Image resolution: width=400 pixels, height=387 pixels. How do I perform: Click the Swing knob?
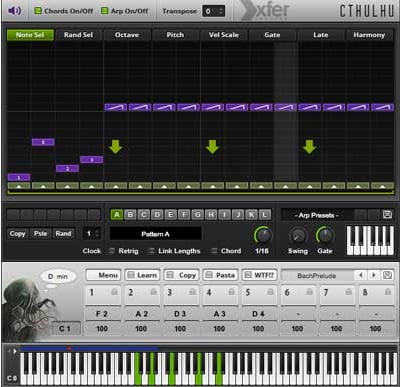(298, 235)
